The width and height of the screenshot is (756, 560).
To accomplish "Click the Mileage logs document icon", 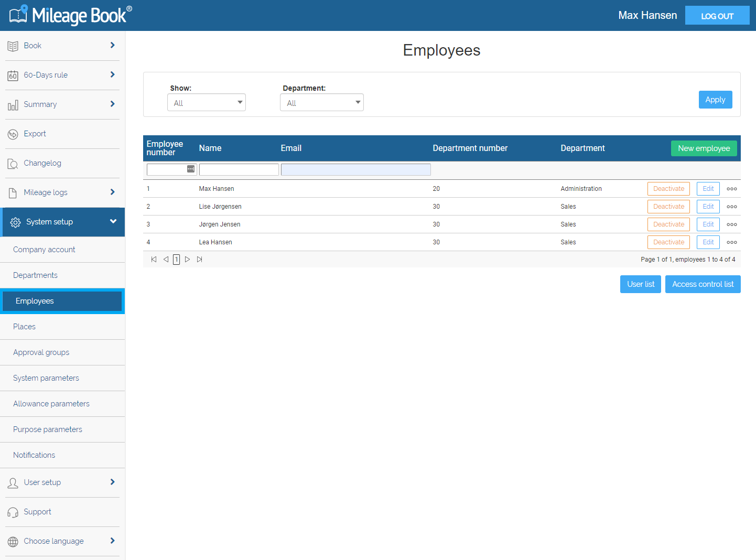I will coord(13,193).
